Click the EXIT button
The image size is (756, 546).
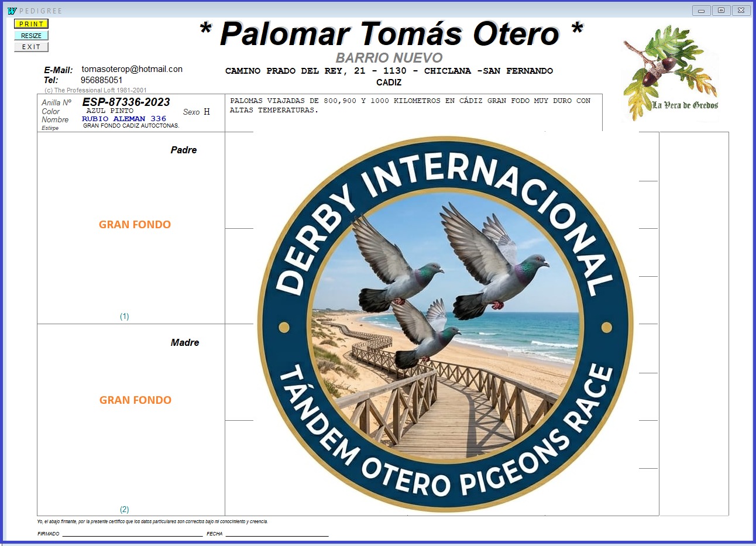tap(31, 47)
